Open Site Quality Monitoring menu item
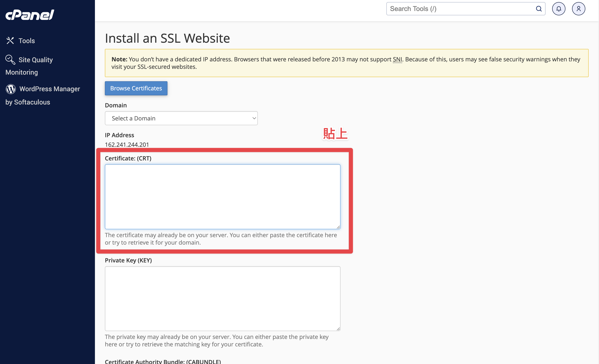 coord(29,66)
